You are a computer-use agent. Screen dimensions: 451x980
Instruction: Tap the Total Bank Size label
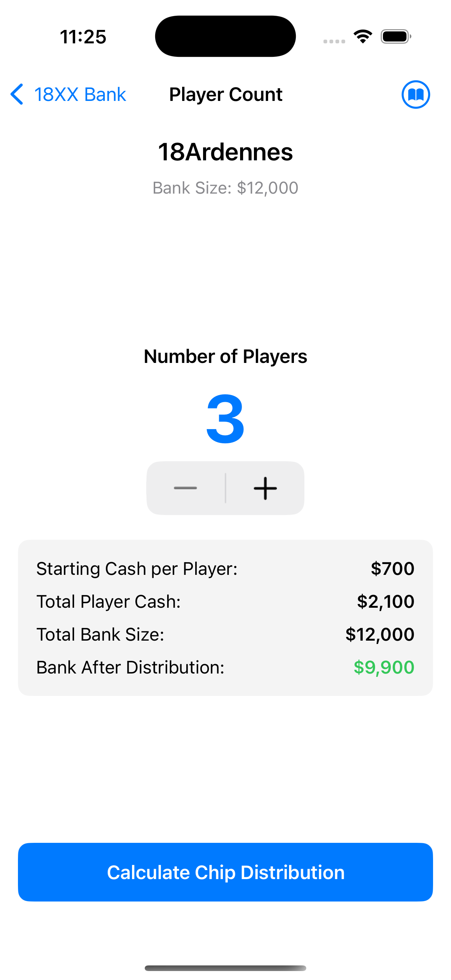tap(100, 635)
